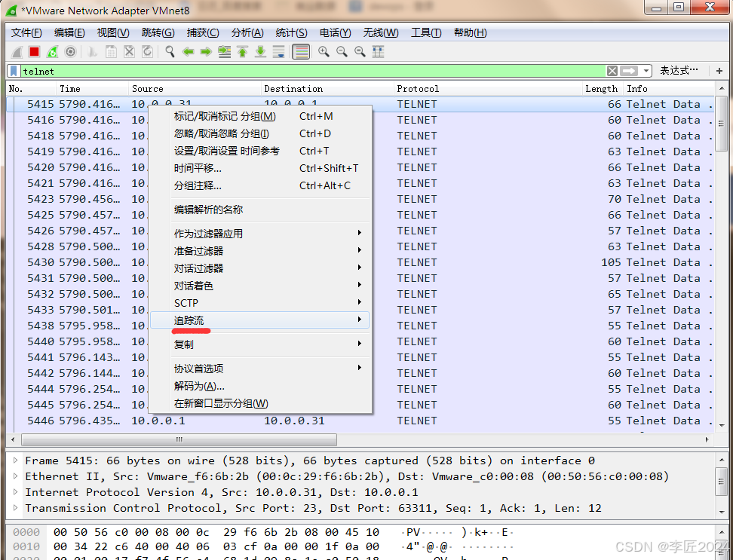733x560 pixels.
Task: Toggle auto-scroll during live capture
Action: (x=278, y=52)
